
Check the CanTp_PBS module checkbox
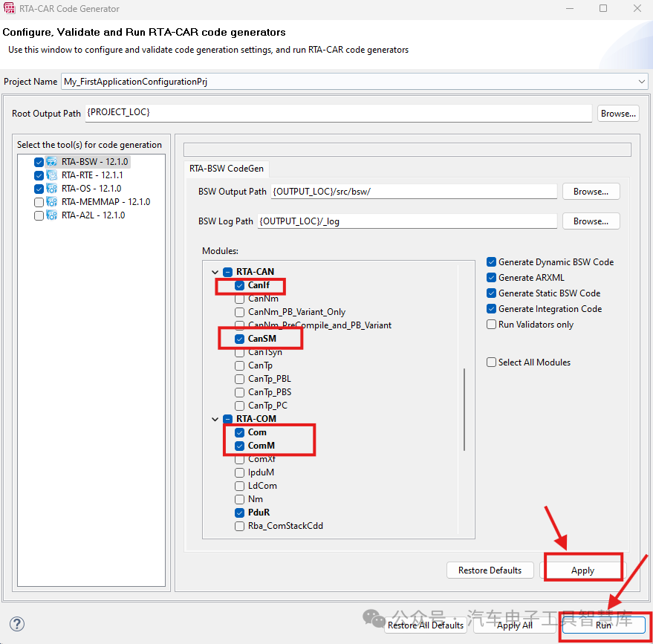click(x=239, y=392)
